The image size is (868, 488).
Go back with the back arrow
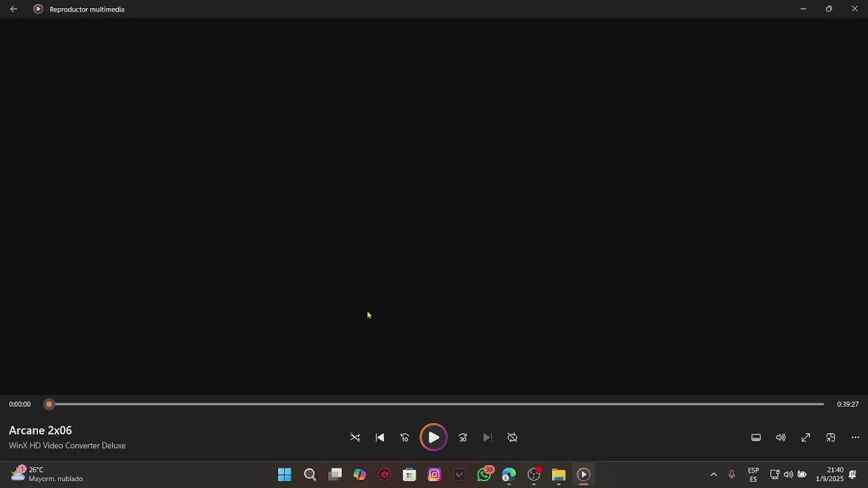[x=14, y=9]
